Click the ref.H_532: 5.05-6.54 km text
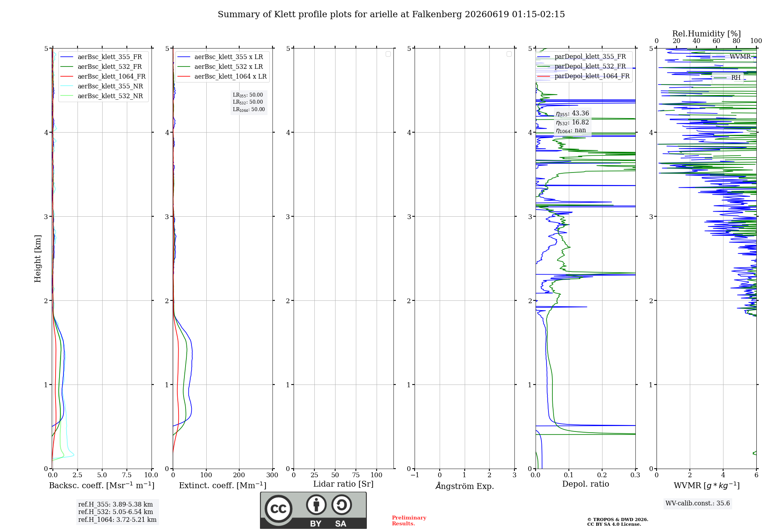The height and width of the screenshot is (532, 783). pos(115,512)
